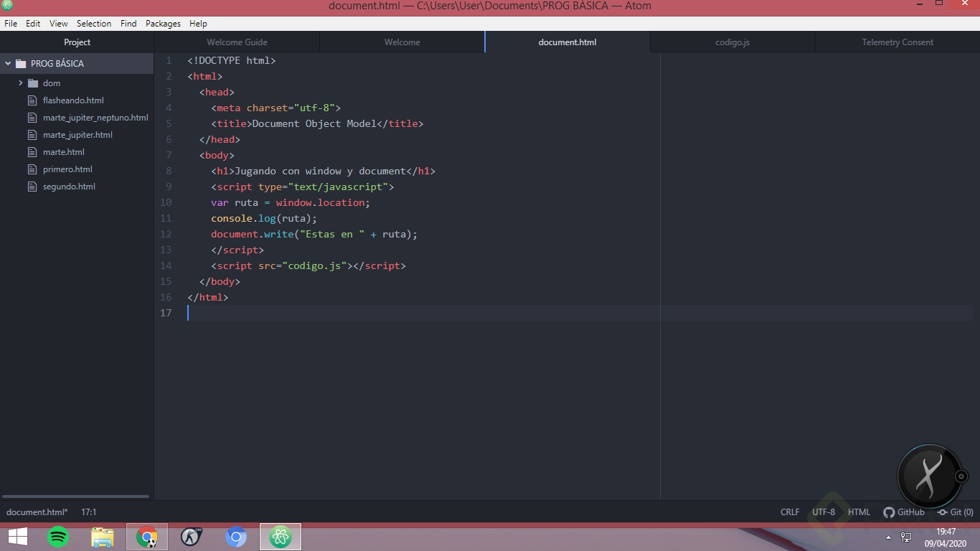Click the Atom logo in title bar
The height and width of the screenshot is (551, 980).
7,5
